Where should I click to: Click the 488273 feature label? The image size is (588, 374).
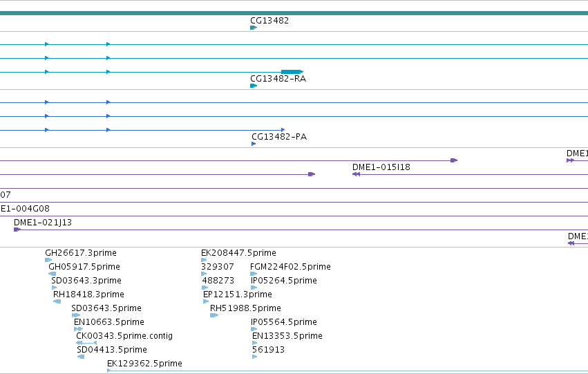pos(218,281)
